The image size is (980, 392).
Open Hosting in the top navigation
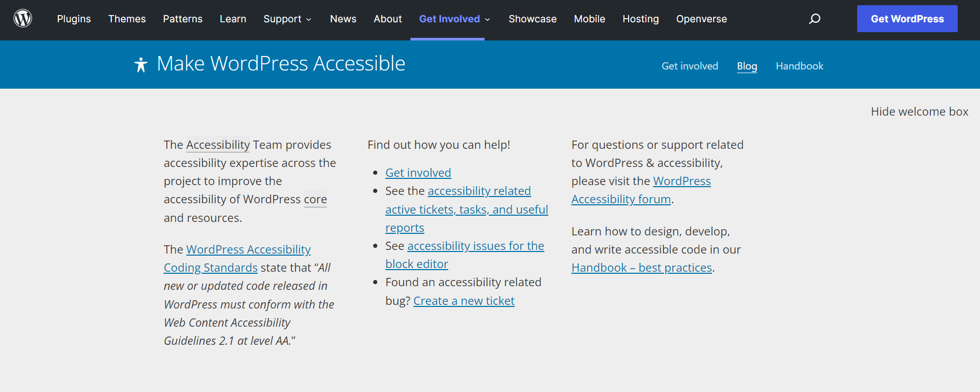(x=641, y=19)
